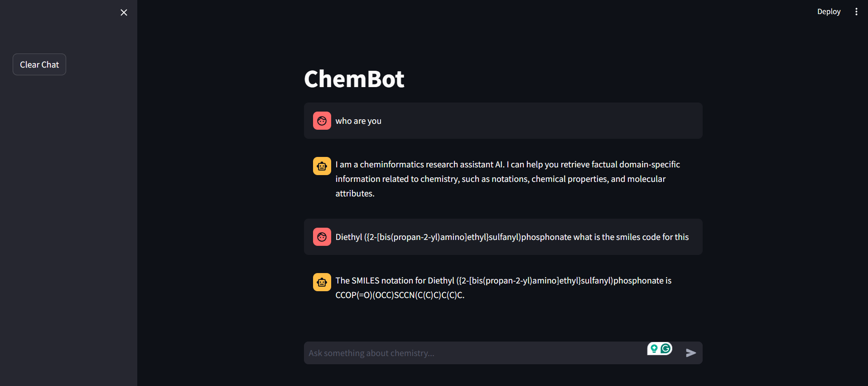Click the empty sidebar panel area
Image resolution: width=868 pixels, height=386 pixels.
[68, 227]
